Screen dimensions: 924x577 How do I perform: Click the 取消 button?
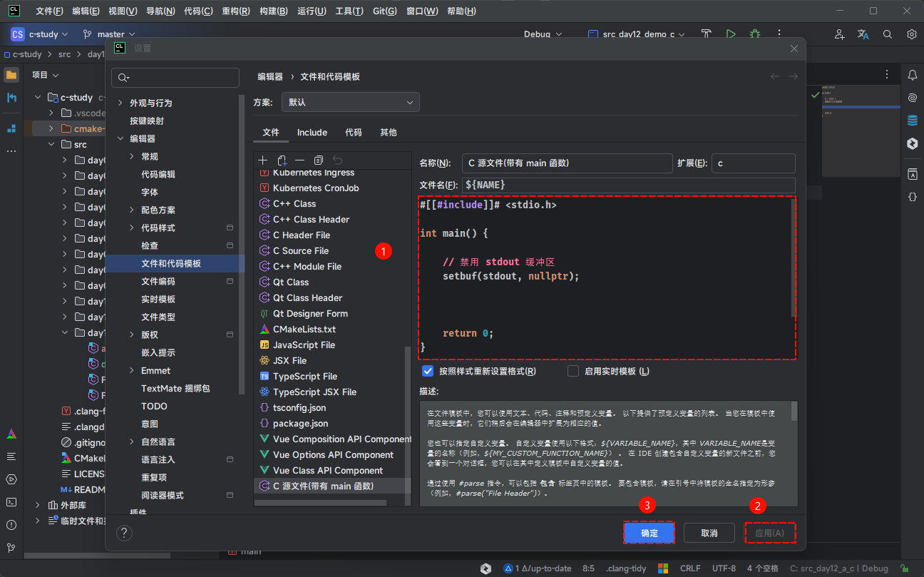tap(709, 533)
